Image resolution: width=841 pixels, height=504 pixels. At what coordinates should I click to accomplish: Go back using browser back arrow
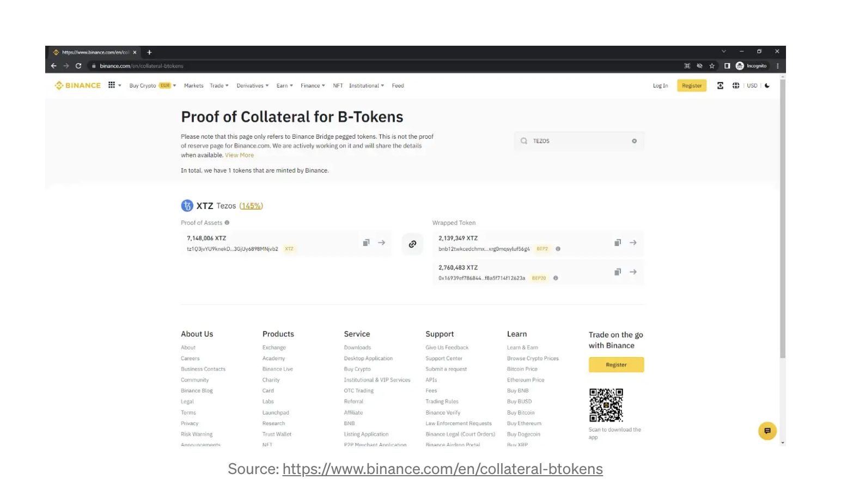tap(53, 66)
